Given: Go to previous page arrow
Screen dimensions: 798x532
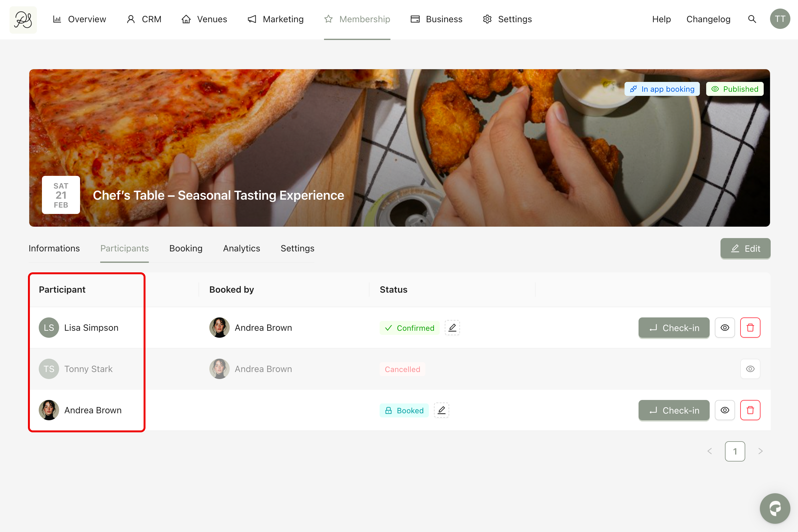Looking at the screenshot, I should 709,451.
